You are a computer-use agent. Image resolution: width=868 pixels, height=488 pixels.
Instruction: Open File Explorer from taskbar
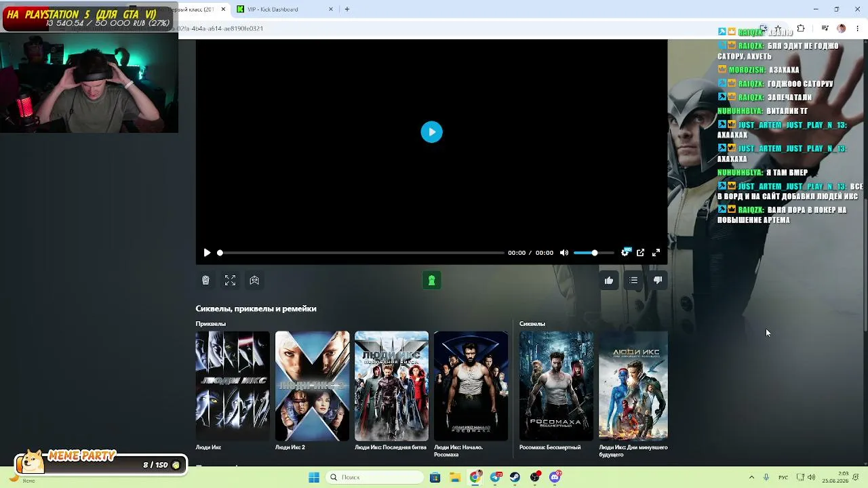455,477
